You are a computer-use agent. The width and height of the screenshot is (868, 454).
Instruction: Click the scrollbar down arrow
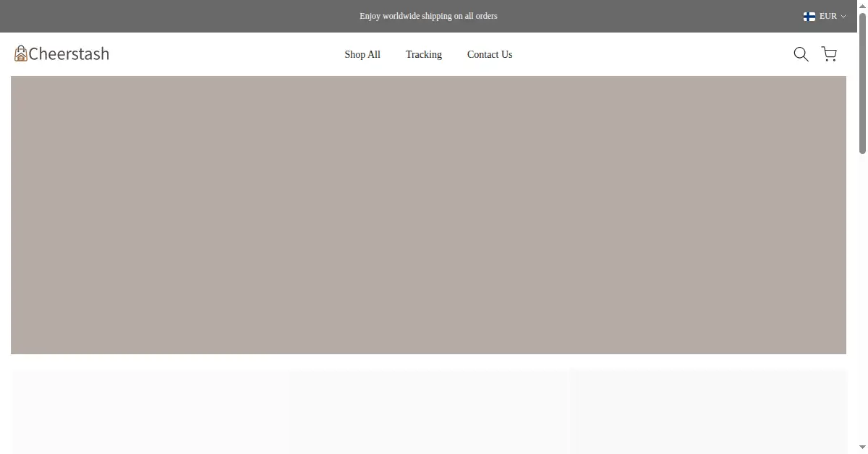(862, 448)
